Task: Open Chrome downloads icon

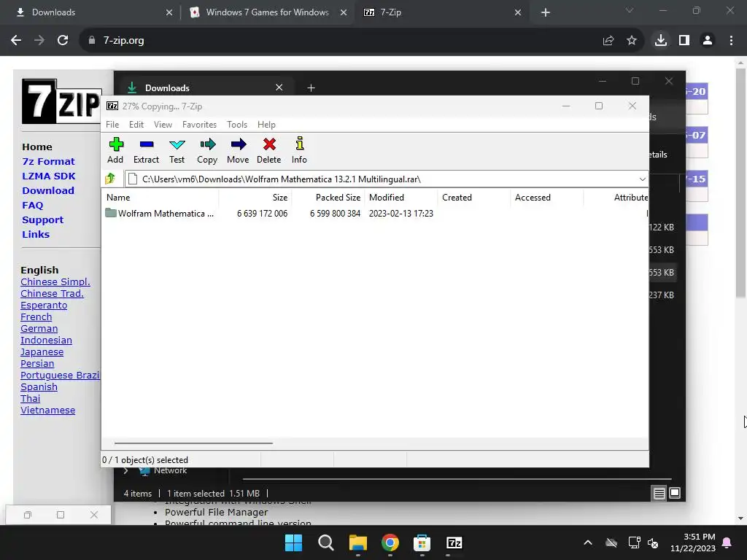Action: (661, 41)
